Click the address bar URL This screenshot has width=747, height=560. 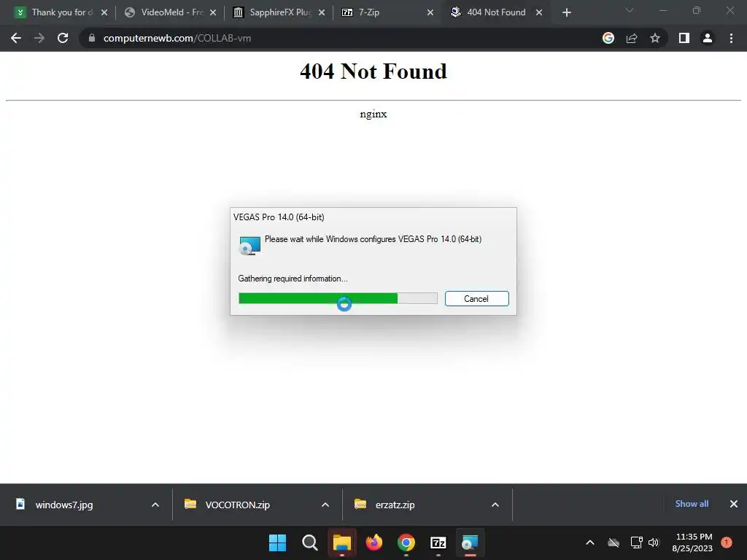click(x=177, y=38)
